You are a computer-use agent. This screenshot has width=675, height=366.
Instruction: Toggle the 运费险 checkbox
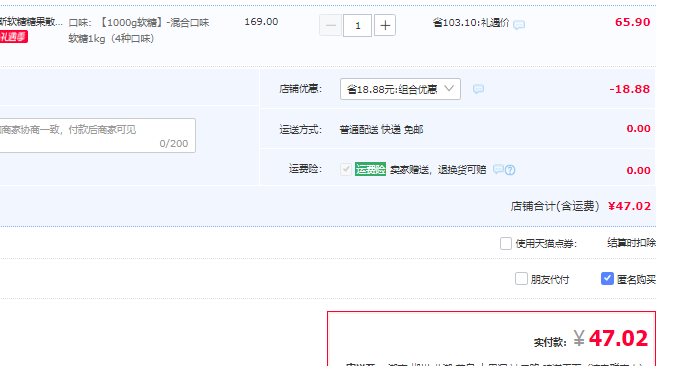pos(346,169)
